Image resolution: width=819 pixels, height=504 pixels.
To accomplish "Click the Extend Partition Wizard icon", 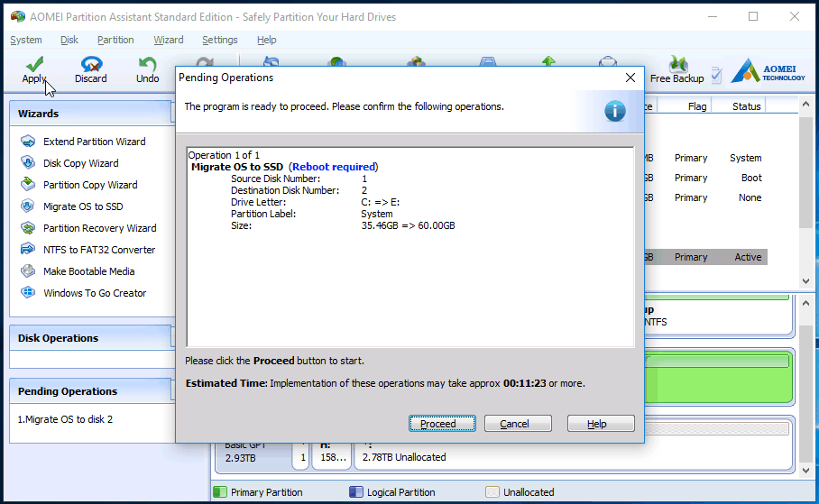I will pyautogui.click(x=28, y=142).
